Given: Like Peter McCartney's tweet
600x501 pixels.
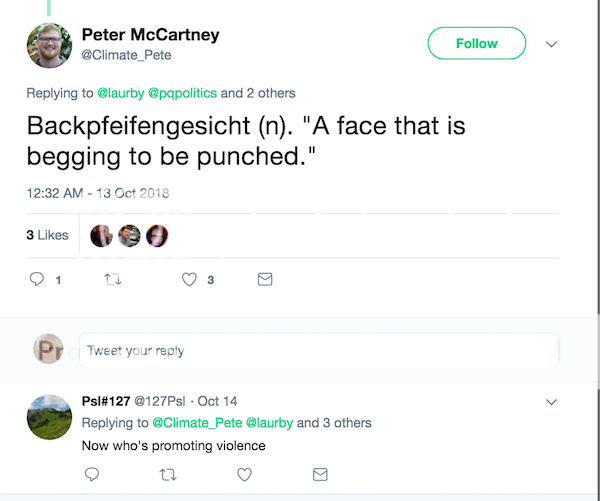Looking at the screenshot, I should pos(189,280).
